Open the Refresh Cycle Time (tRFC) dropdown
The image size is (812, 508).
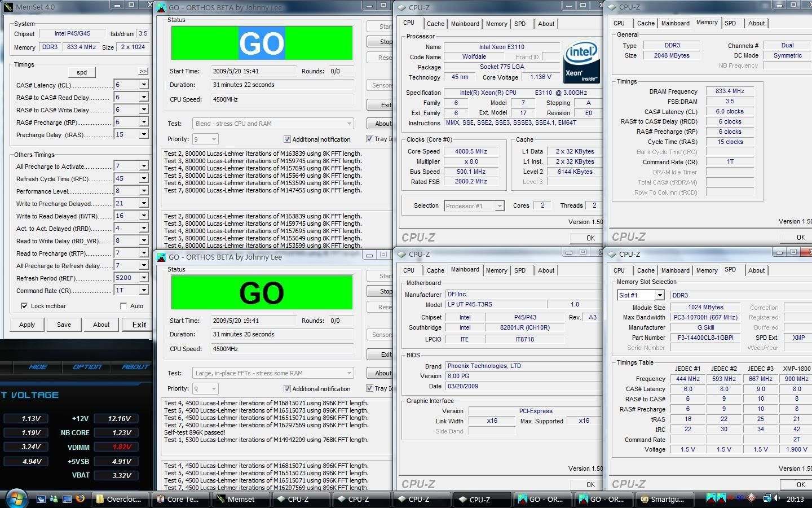point(143,178)
